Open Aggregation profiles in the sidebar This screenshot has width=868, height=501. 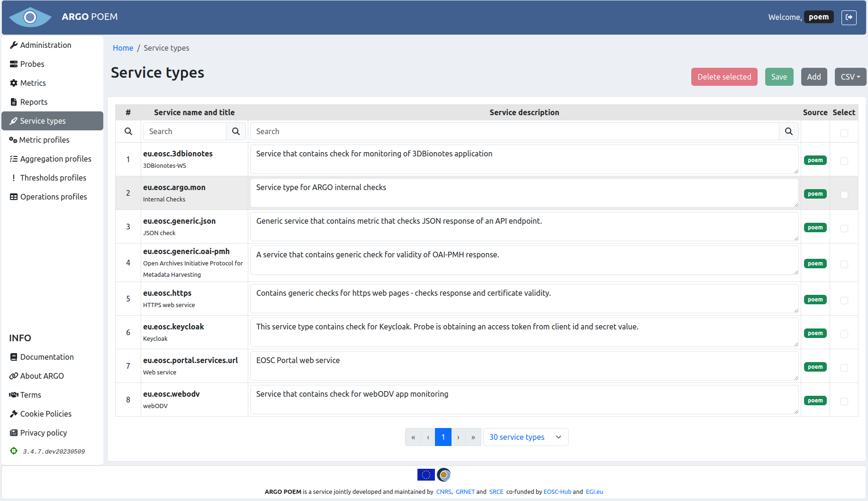55,159
